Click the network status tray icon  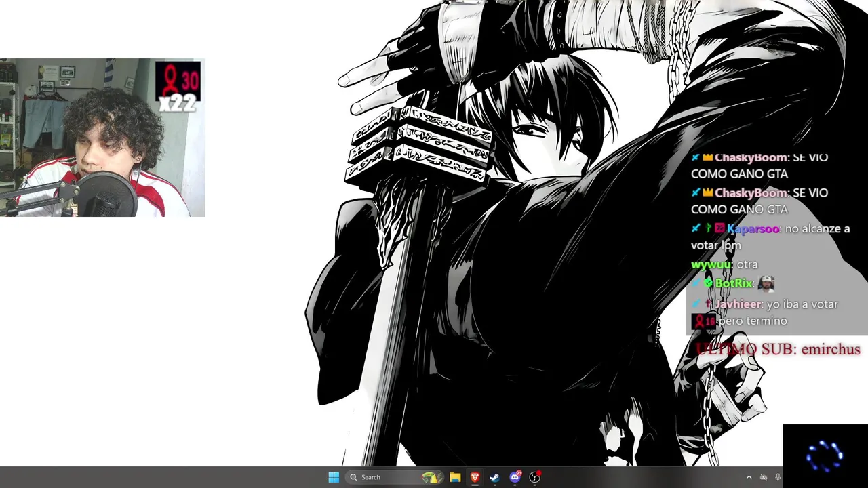764,477
